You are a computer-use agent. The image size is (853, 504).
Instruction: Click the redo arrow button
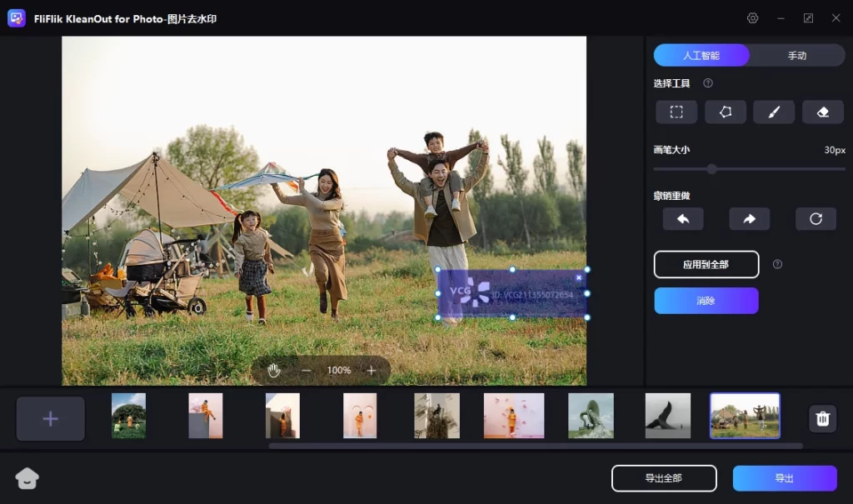749,219
